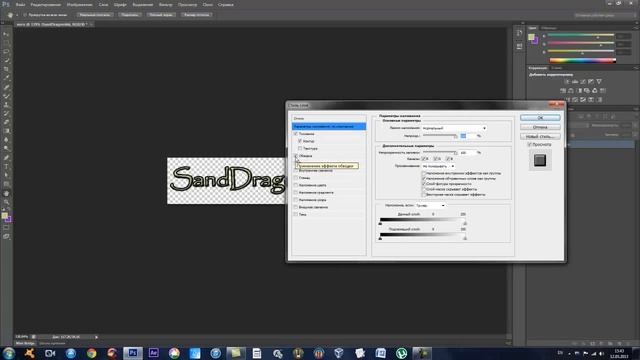The width and height of the screenshot is (640, 360).
Task: Toggle Quick Mask mode icon
Action: [6, 228]
